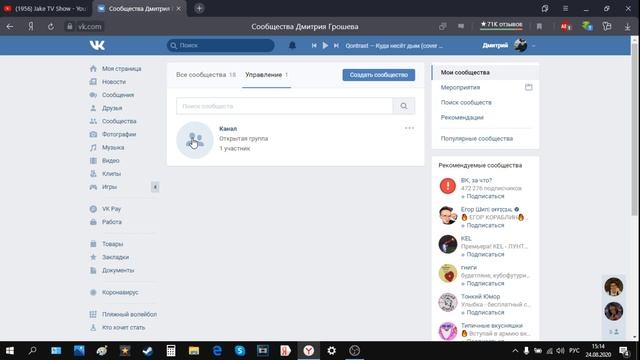The width and height of the screenshot is (640, 360).
Task: Subscribe to 'ВК, за что?' community
Action: (x=482, y=196)
